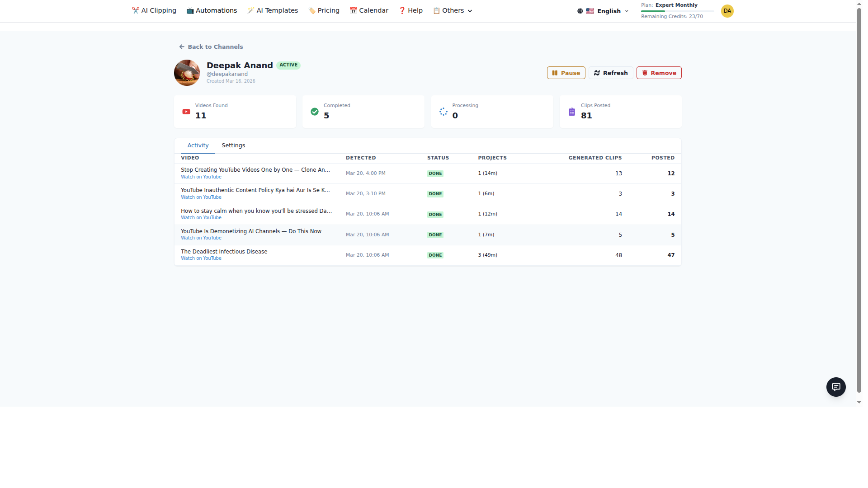The image size is (868, 488).
Task: Go back to Channels
Action: tap(211, 47)
